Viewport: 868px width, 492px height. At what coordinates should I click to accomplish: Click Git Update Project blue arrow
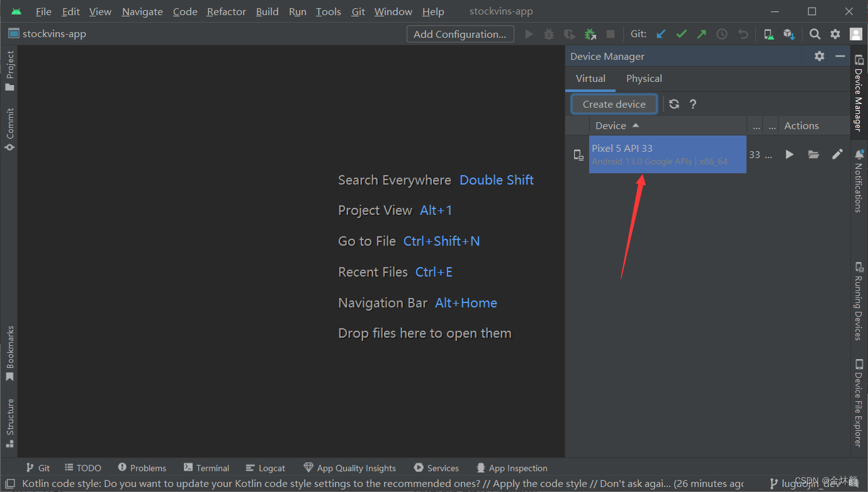(661, 34)
